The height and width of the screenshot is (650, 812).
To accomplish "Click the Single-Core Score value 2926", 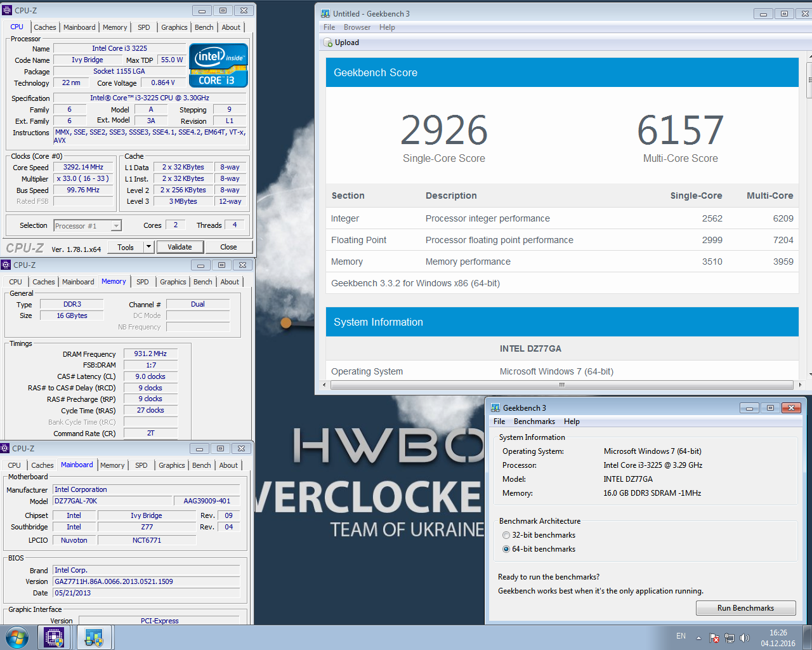I will coord(444,130).
